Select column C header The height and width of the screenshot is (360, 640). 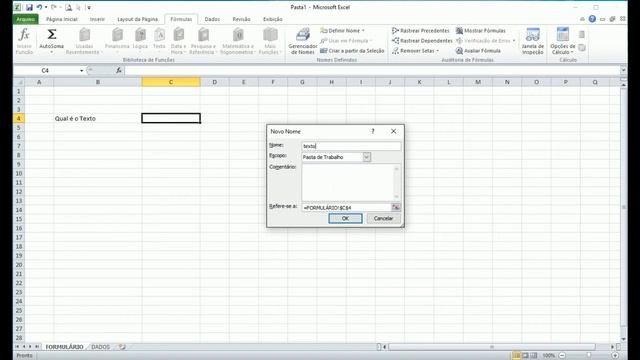click(171, 82)
